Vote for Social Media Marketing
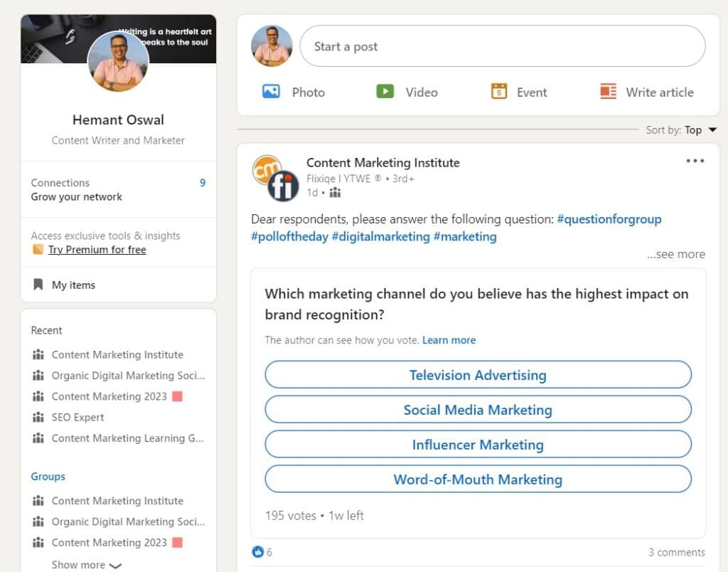The height and width of the screenshot is (572, 728). tap(478, 409)
